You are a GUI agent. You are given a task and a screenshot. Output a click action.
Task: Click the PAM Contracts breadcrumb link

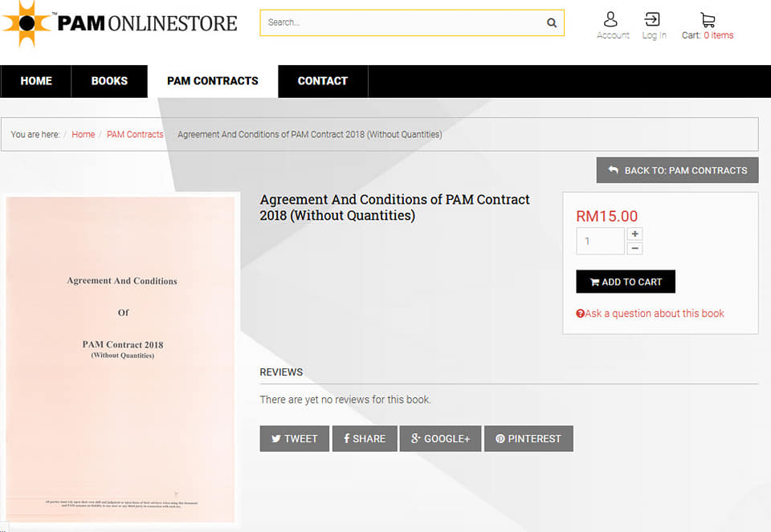pyautogui.click(x=135, y=134)
